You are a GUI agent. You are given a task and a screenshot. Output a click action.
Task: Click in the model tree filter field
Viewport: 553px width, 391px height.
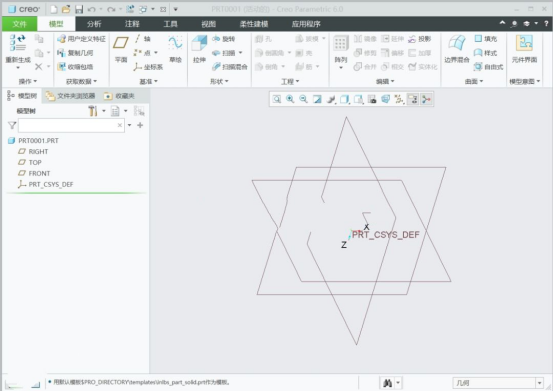[71, 126]
